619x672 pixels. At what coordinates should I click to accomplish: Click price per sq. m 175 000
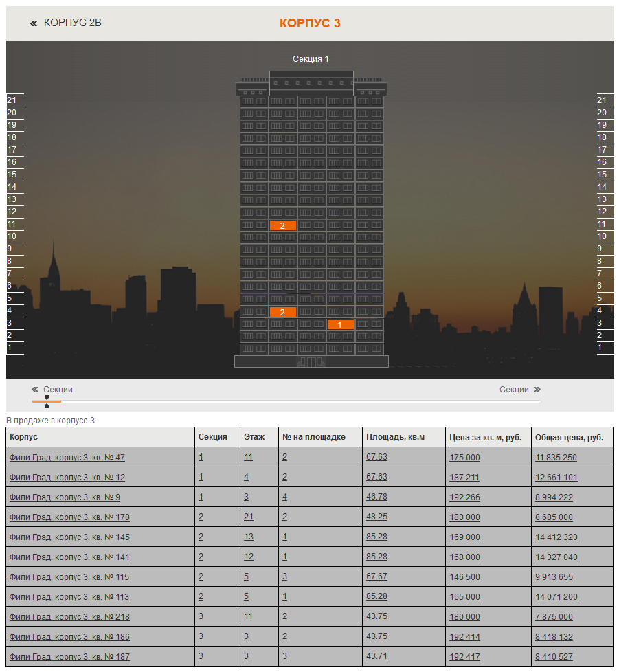click(x=465, y=458)
